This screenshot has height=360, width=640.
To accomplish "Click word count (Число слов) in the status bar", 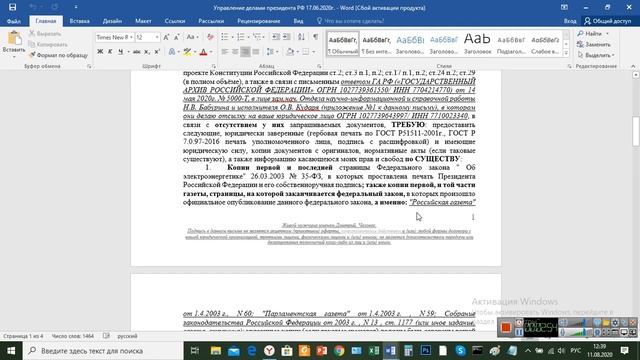I will click(x=73, y=336).
